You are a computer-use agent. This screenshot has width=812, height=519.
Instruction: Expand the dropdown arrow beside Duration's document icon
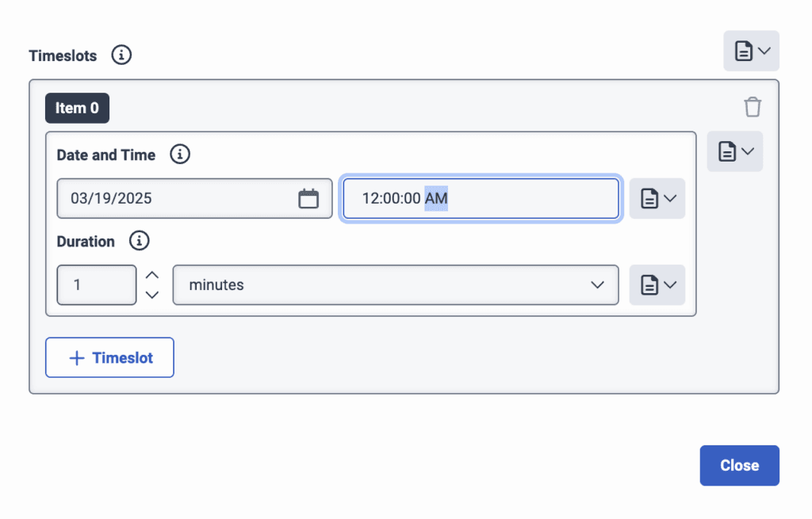coord(669,284)
